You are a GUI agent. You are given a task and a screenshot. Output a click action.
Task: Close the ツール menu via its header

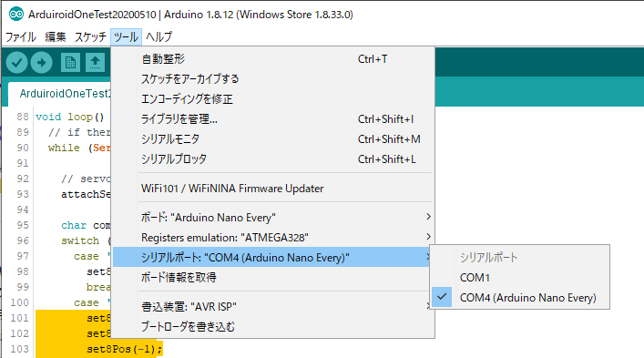point(126,37)
